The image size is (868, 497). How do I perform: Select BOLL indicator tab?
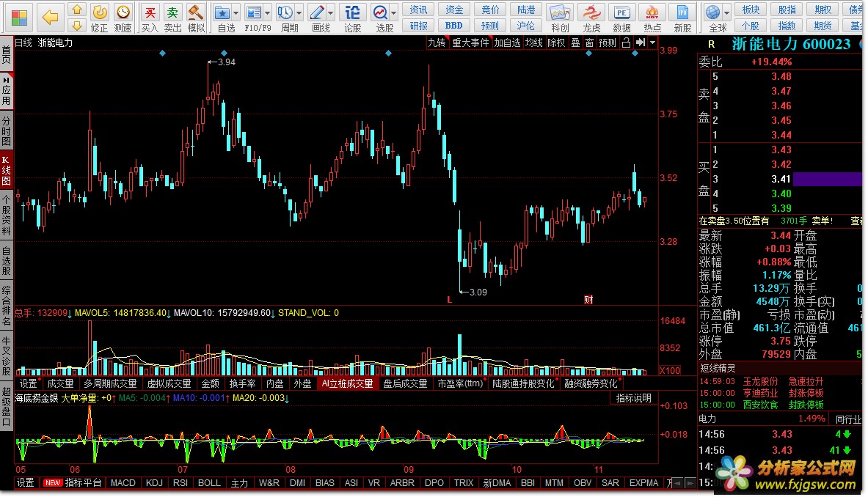click(209, 482)
